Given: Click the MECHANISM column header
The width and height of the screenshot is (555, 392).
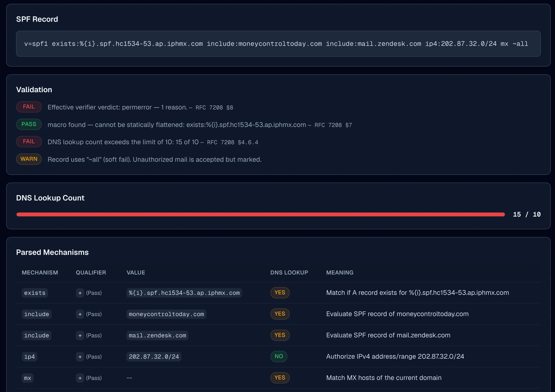Looking at the screenshot, I should [40, 273].
